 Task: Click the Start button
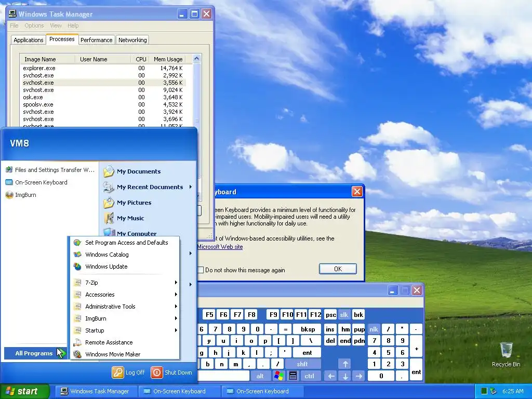tap(25, 391)
